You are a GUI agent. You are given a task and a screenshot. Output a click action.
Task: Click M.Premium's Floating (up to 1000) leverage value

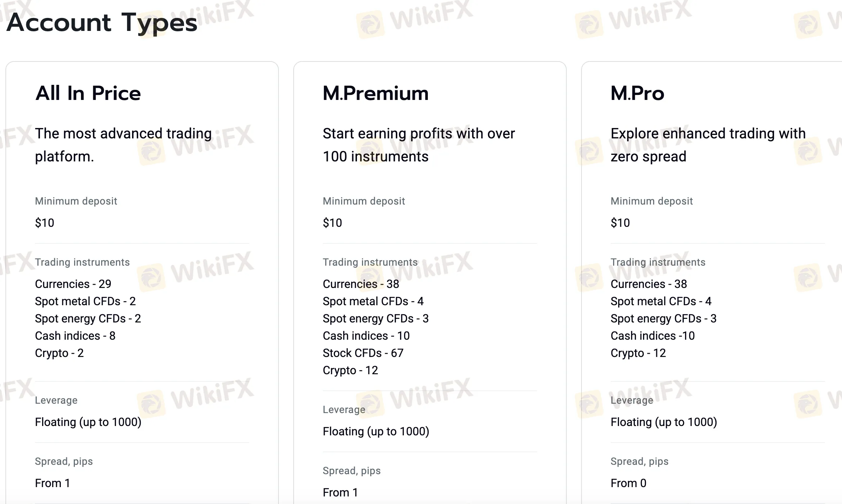[x=376, y=431]
